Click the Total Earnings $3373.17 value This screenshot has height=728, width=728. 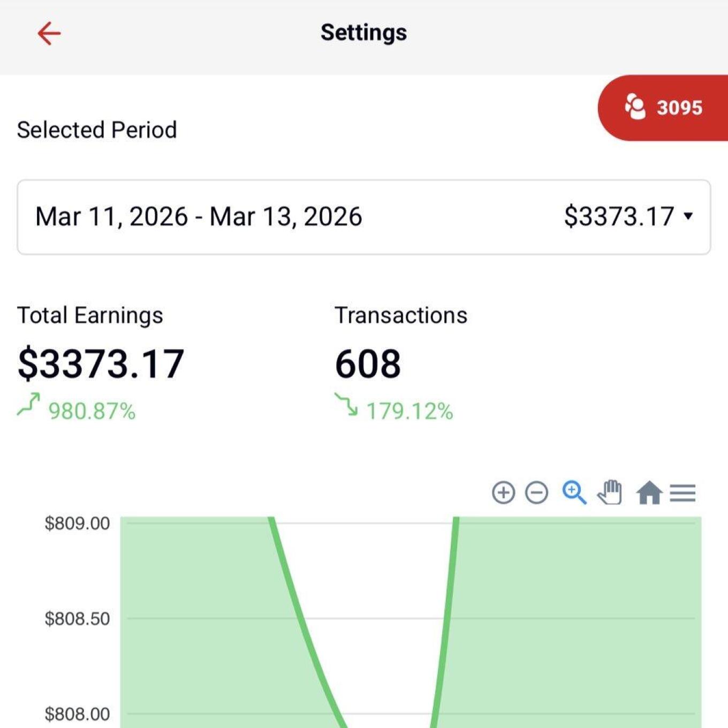point(101,364)
